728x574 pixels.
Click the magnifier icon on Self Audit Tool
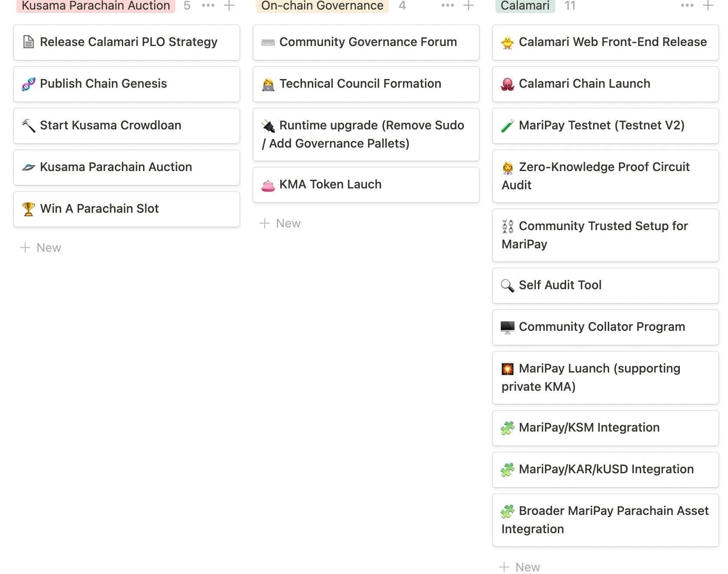click(x=507, y=285)
